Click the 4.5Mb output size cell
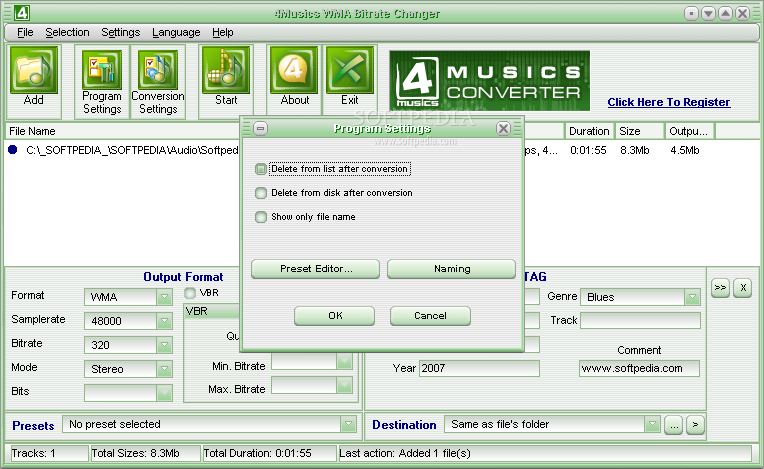 [x=685, y=150]
